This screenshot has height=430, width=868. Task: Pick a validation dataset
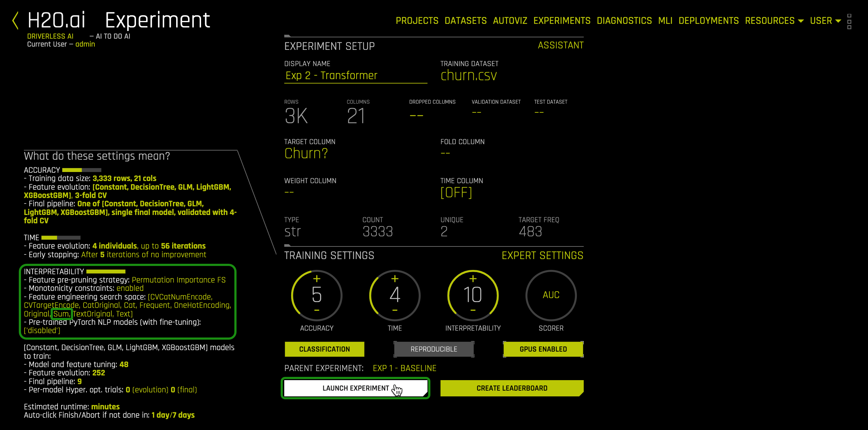(x=476, y=112)
